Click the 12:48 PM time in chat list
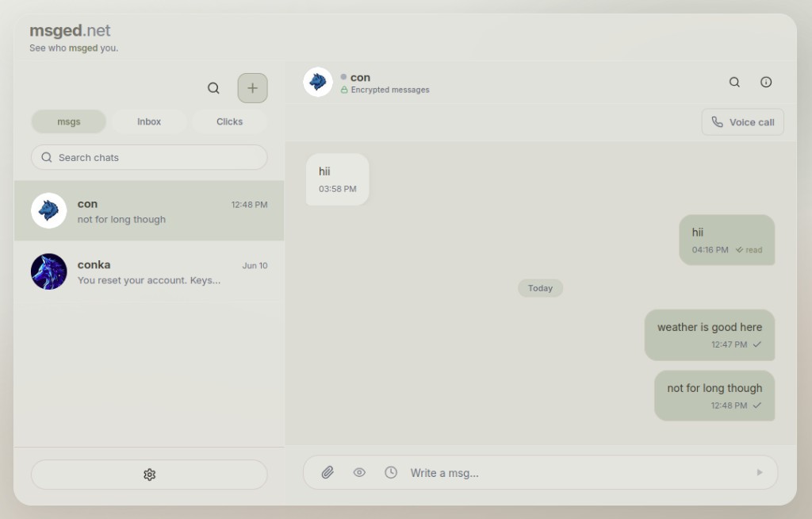 pyautogui.click(x=249, y=205)
